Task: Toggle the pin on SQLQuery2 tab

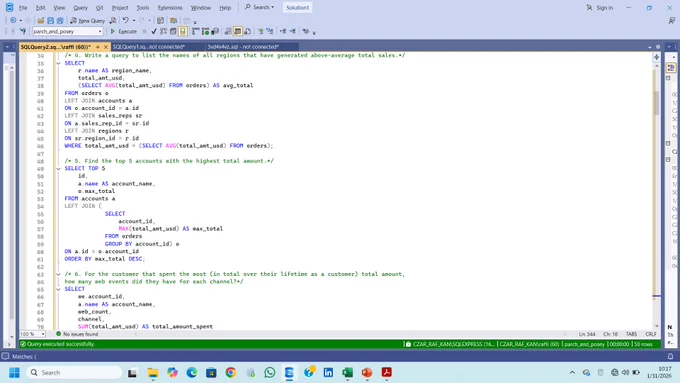Action: pyautogui.click(x=98, y=47)
